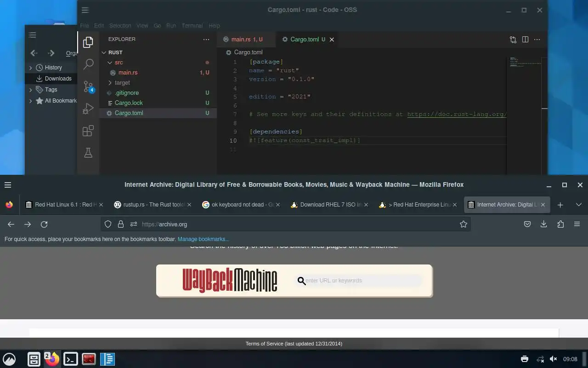Open the list all tabs dropdown

click(578, 205)
